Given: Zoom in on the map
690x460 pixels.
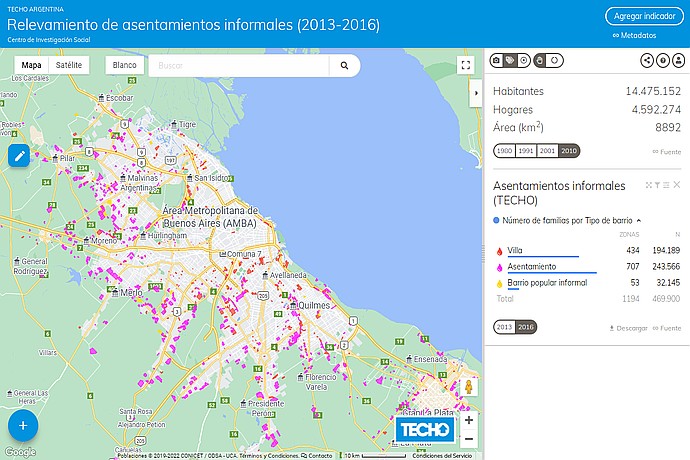Looking at the screenshot, I should pyautogui.click(x=469, y=420).
